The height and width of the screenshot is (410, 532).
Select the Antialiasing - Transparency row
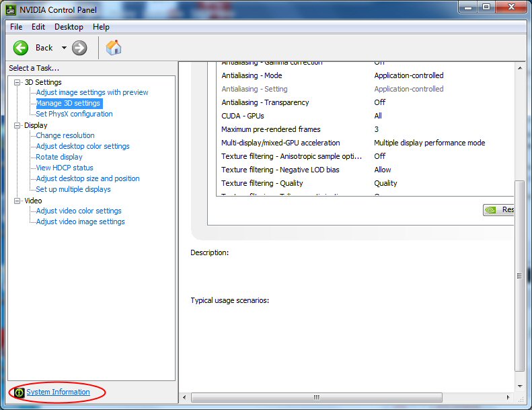(365, 102)
